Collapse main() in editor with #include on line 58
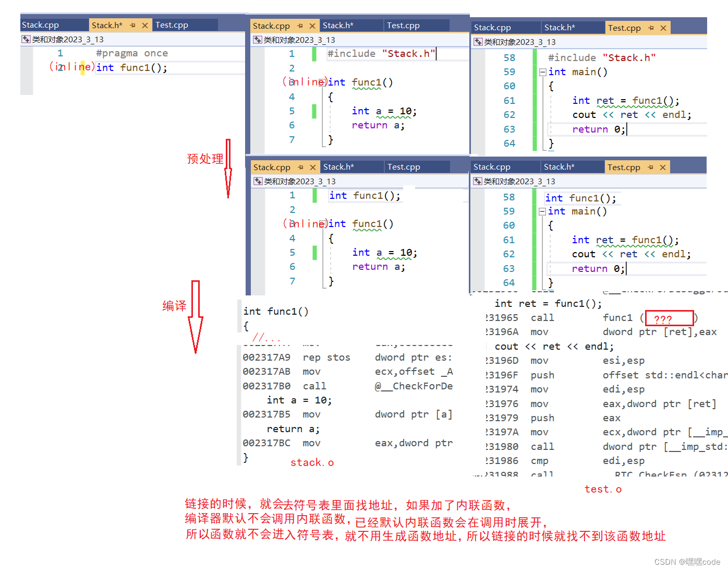The height and width of the screenshot is (571, 728). (x=543, y=72)
